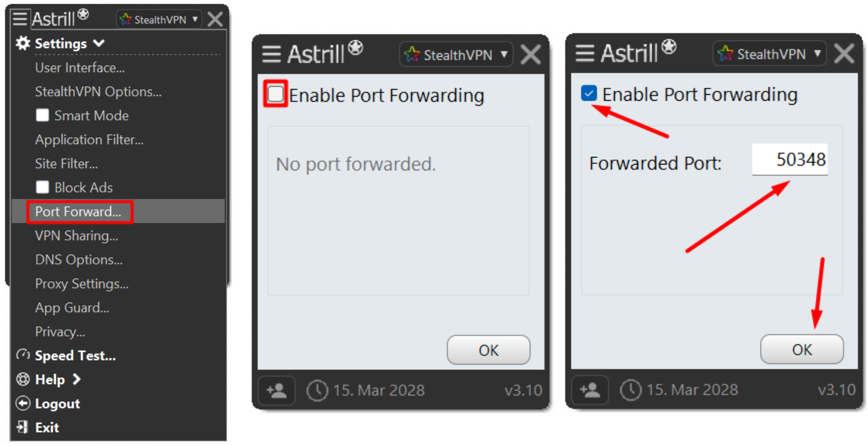Click the Logout arrow icon
Image resolution: width=868 pixels, height=446 pixels.
pos(23,403)
